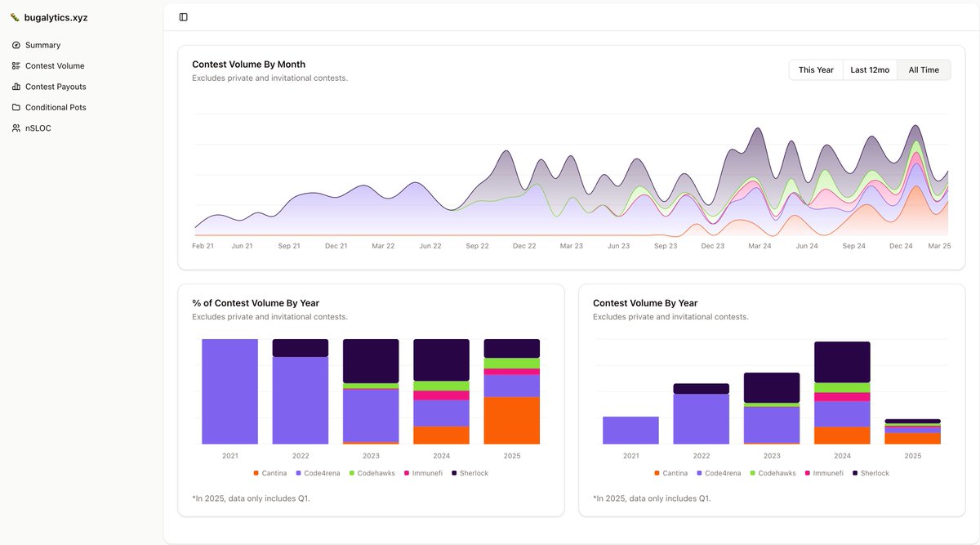980x545 pixels.
Task: Click Code4rena legend swatch in percent chart
Action: 298,473
